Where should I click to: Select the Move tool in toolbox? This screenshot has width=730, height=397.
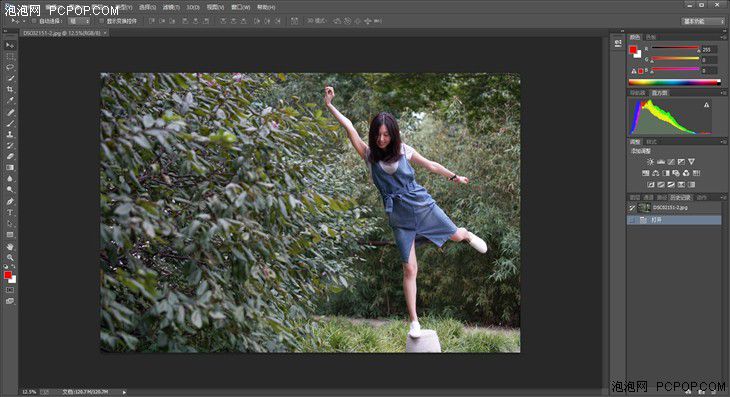tap(10, 45)
